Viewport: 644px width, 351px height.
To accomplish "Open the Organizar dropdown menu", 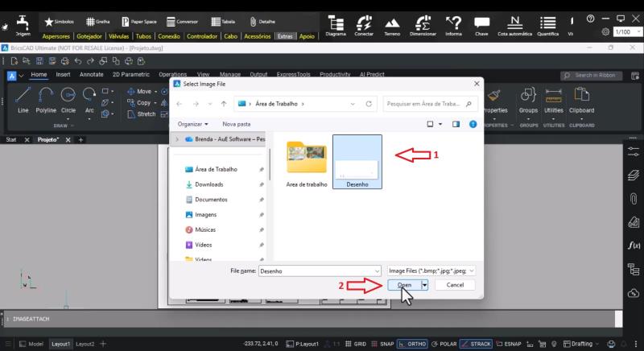I will (192, 124).
